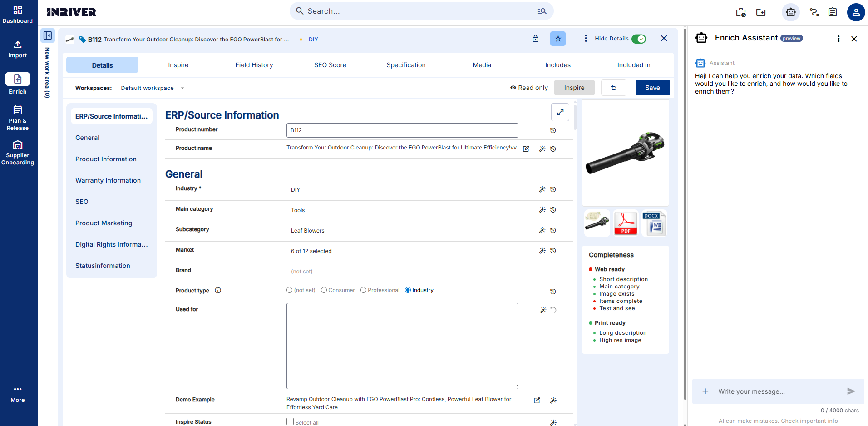Click the Save button
The width and height of the screenshot is (868, 426).
[652, 88]
